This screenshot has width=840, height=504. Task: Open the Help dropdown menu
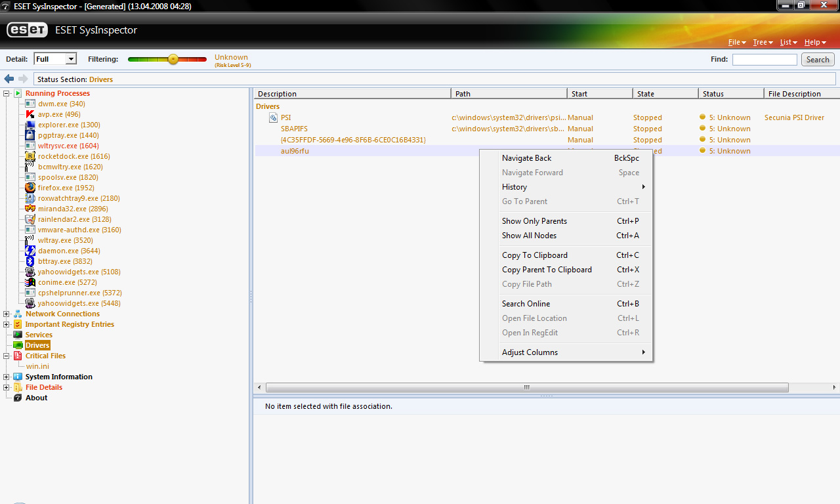pos(815,42)
